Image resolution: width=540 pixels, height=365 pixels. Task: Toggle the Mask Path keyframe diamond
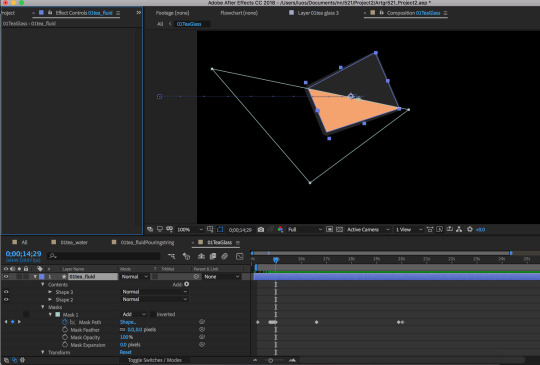coord(12,322)
